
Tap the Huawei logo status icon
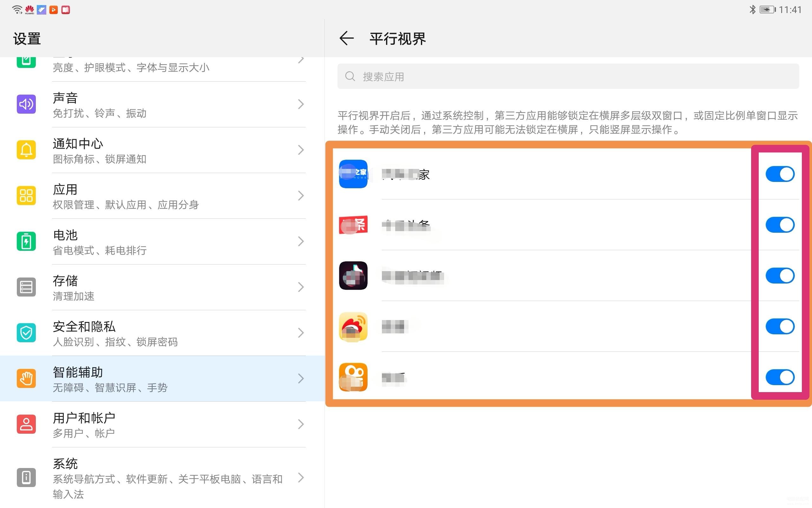(x=29, y=10)
